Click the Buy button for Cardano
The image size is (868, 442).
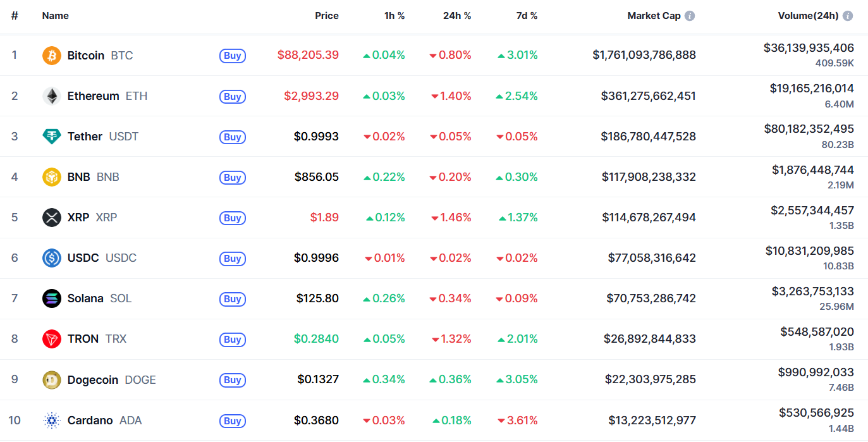point(233,420)
